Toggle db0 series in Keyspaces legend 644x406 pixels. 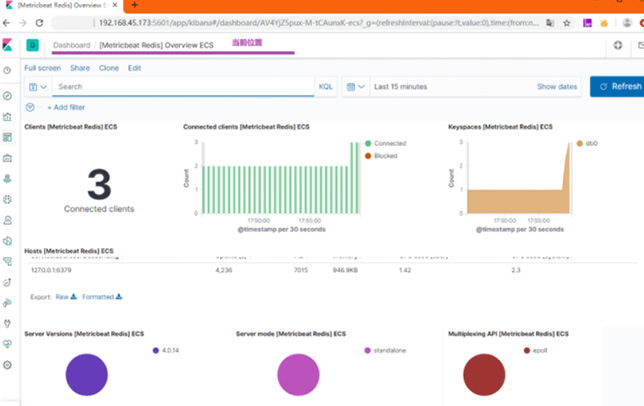click(587, 143)
